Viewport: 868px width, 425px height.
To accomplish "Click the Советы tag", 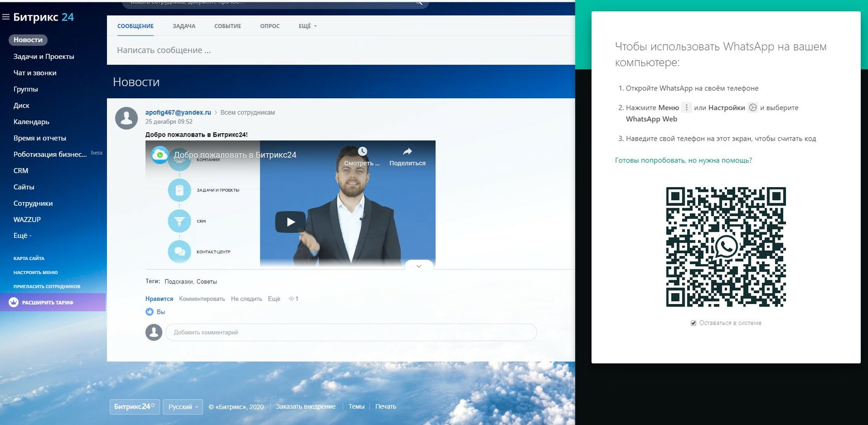I will (207, 282).
